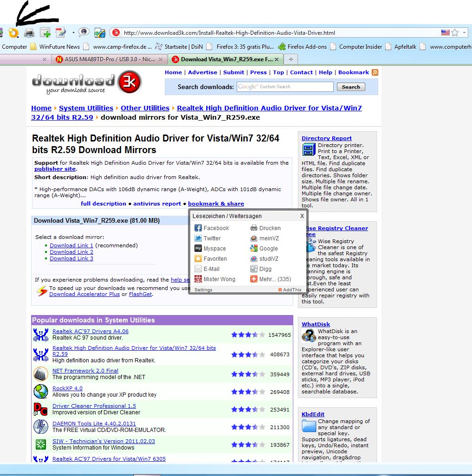The height and width of the screenshot is (476, 472).
Task: Click the bookmark star in address bar
Action: point(455,32)
